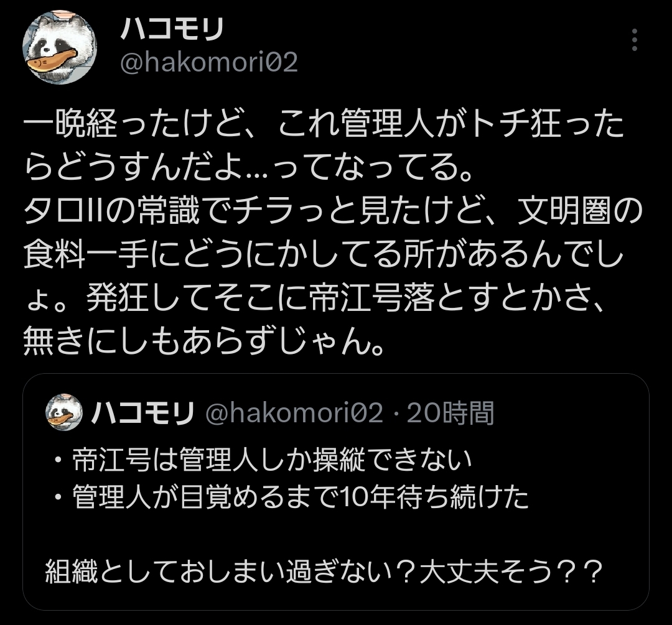Tap the small avatar in the quoted post
The height and width of the screenshot is (625, 672).
pyautogui.click(x=64, y=412)
